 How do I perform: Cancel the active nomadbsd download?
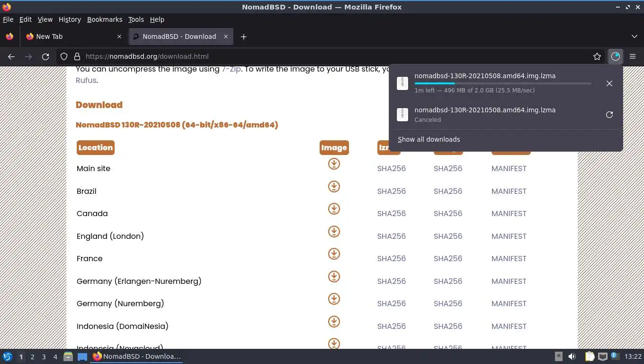pyautogui.click(x=609, y=83)
